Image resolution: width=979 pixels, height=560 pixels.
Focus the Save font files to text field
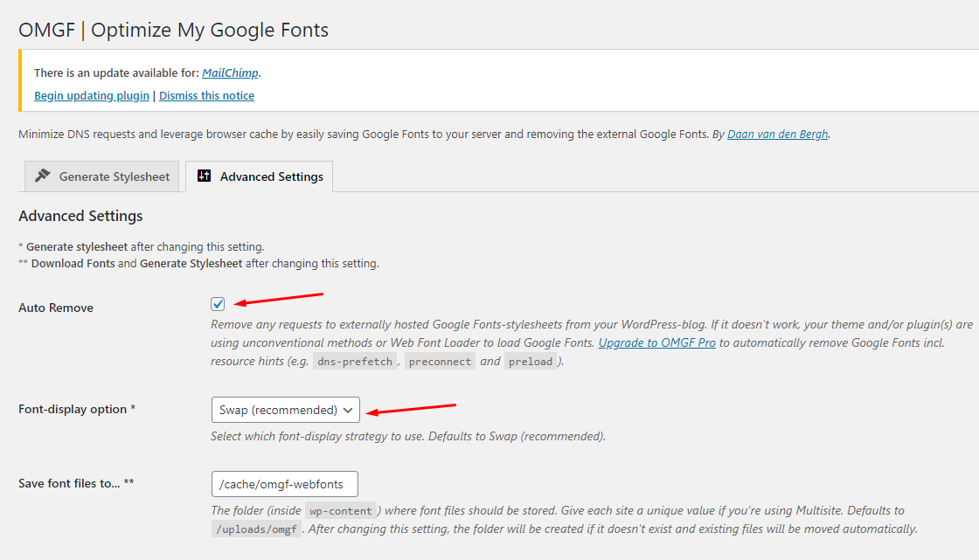[x=284, y=484]
